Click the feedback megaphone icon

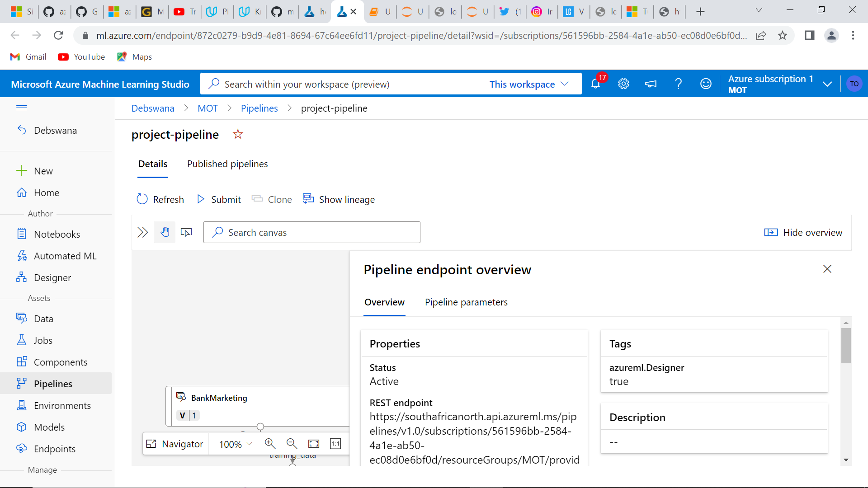651,84
